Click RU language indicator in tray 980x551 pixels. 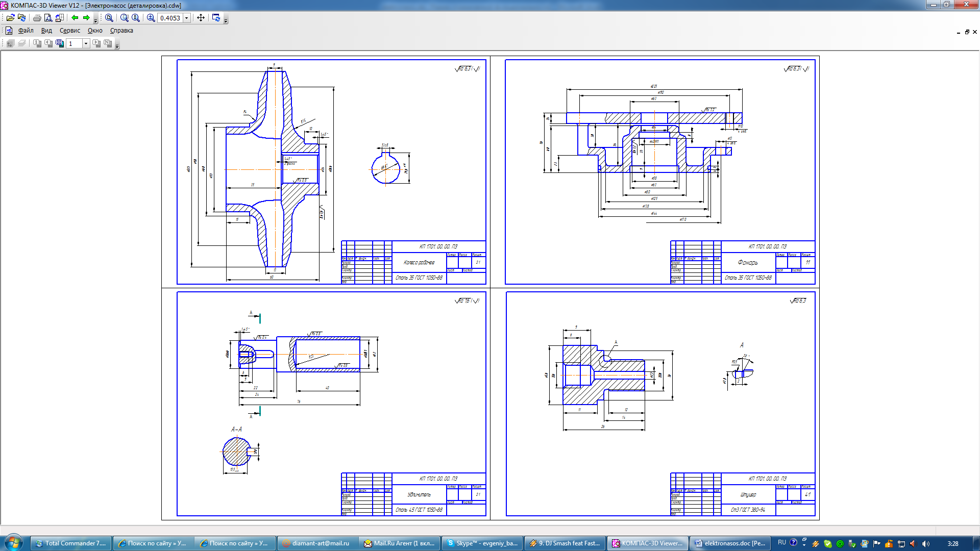pyautogui.click(x=781, y=543)
